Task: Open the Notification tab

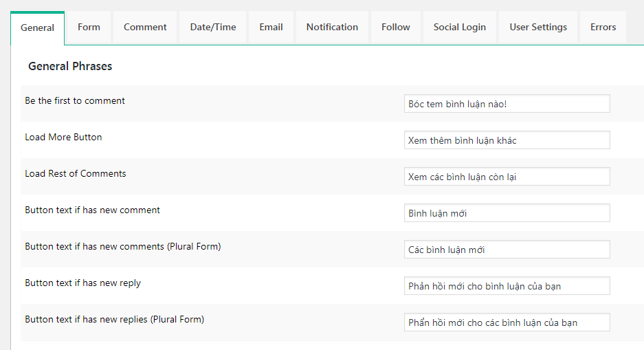Action: [332, 28]
